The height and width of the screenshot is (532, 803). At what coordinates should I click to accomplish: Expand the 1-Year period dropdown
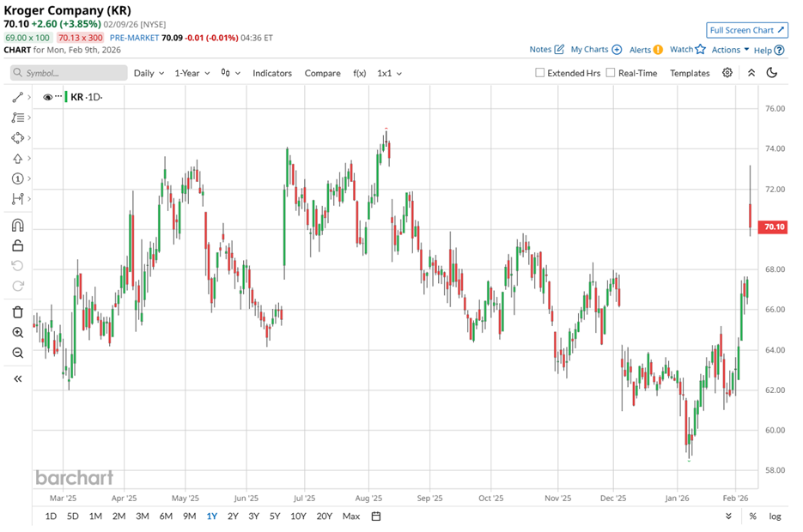click(x=192, y=73)
